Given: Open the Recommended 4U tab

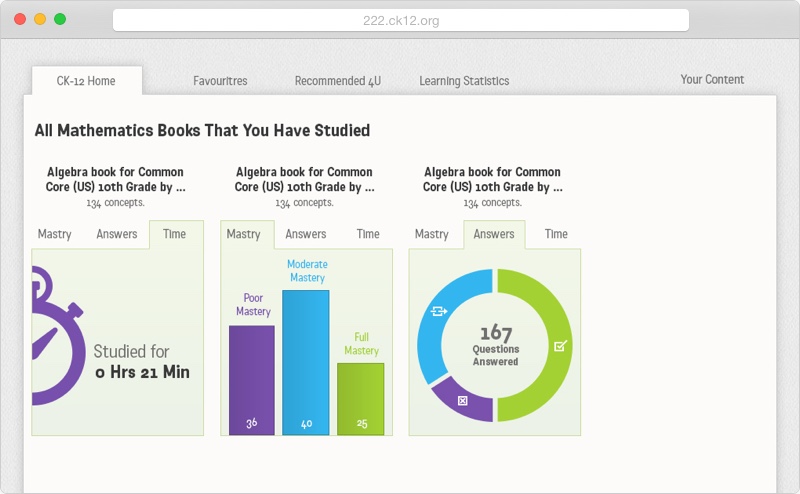Looking at the screenshot, I should tap(338, 81).
